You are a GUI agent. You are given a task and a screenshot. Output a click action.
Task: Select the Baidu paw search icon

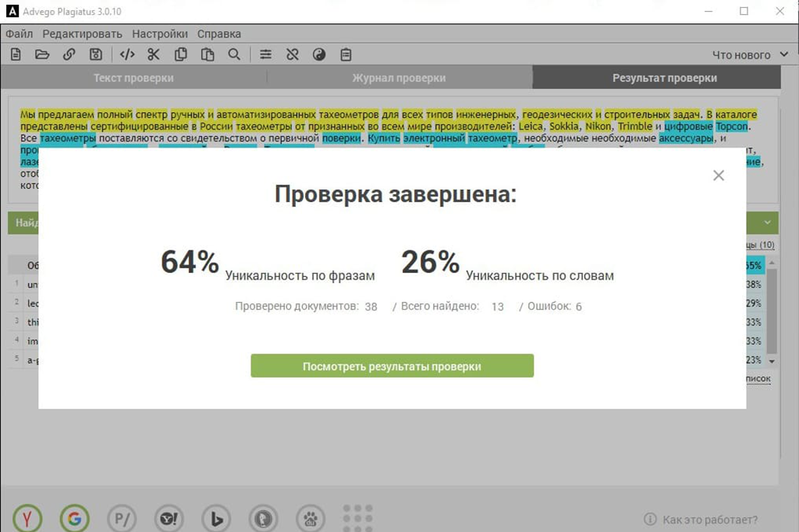click(x=311, y=520)
